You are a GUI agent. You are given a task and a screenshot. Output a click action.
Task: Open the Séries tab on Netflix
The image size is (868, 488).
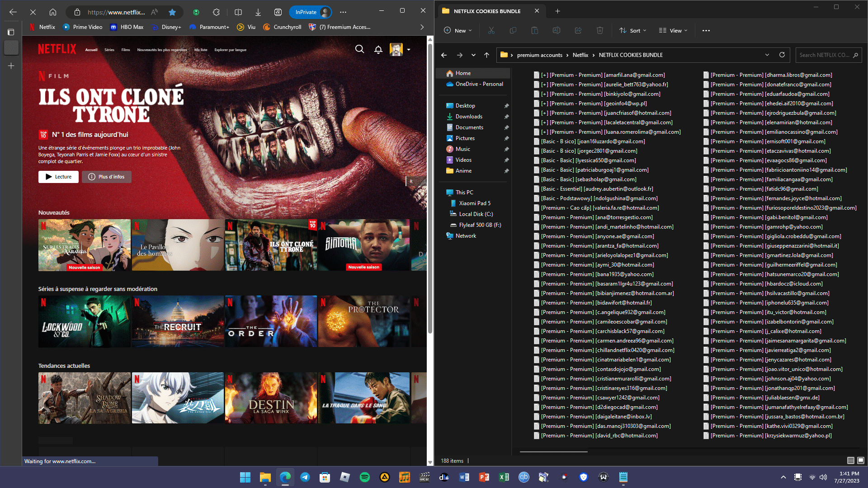(109, 50)
